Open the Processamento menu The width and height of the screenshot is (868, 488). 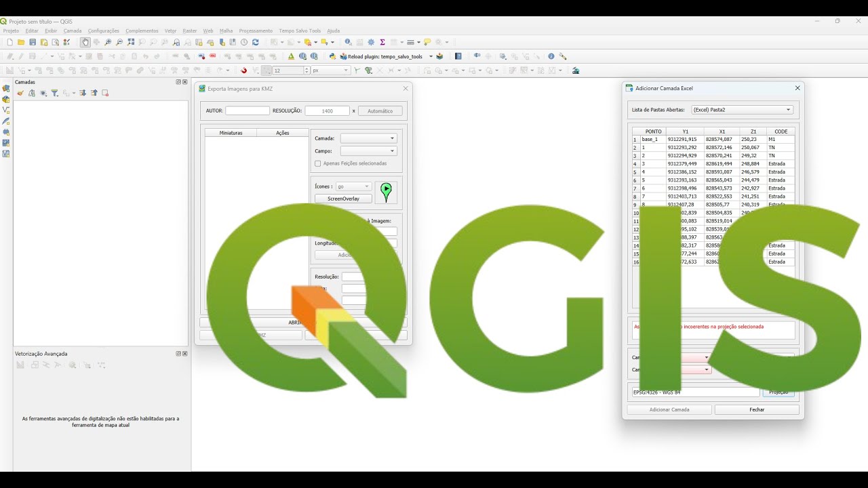256,30
